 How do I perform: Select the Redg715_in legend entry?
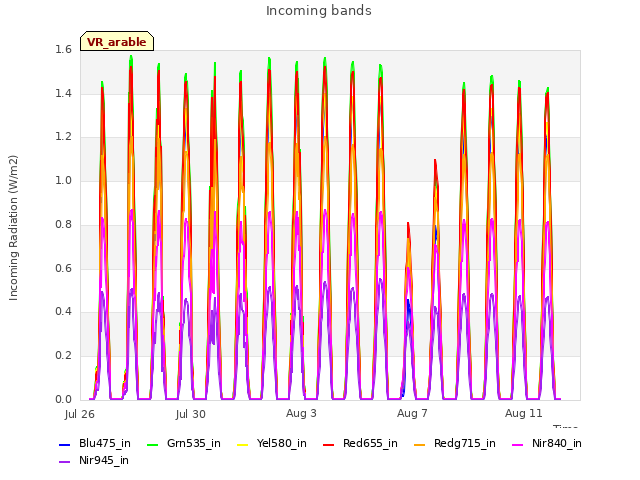coord(455,443)
